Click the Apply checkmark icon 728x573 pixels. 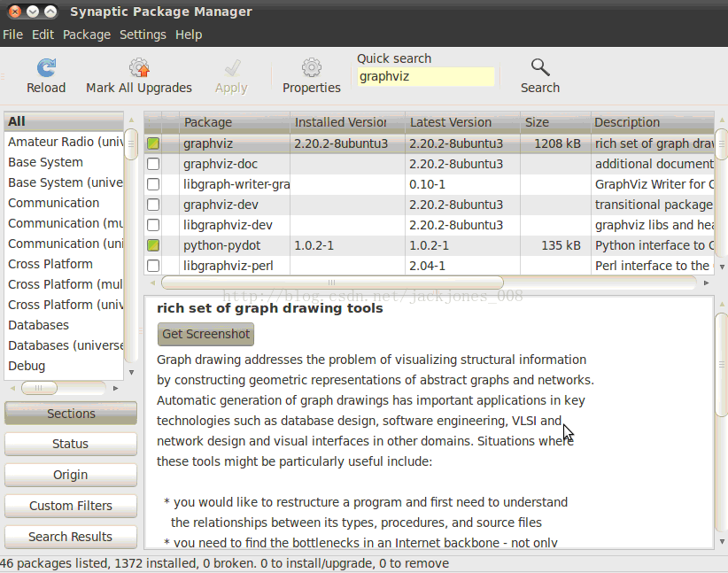pos(232,68)
